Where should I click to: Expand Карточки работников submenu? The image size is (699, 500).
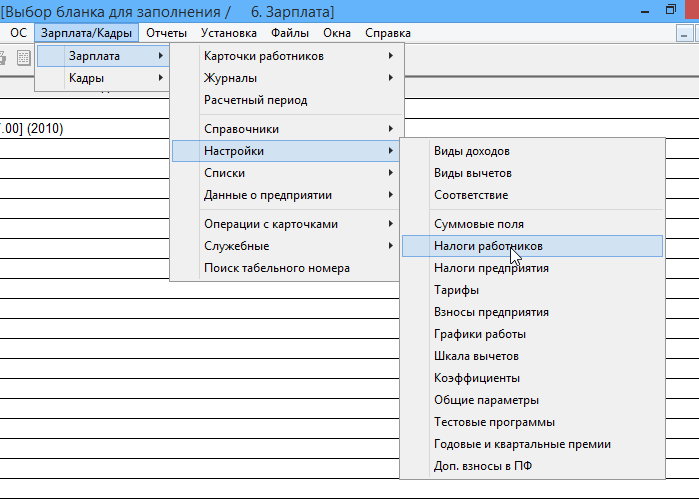(287, 56)
